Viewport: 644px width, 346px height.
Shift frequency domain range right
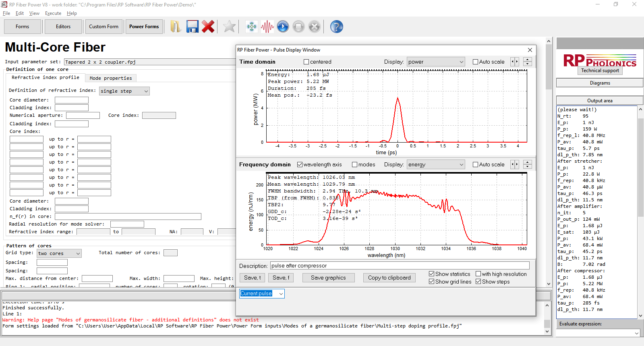[517, 164]
